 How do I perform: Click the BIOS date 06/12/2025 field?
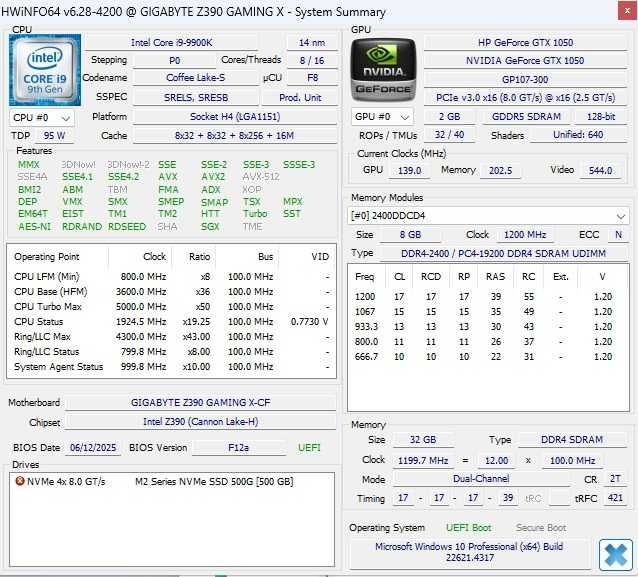pyautogui.click(x=93, y=448)
